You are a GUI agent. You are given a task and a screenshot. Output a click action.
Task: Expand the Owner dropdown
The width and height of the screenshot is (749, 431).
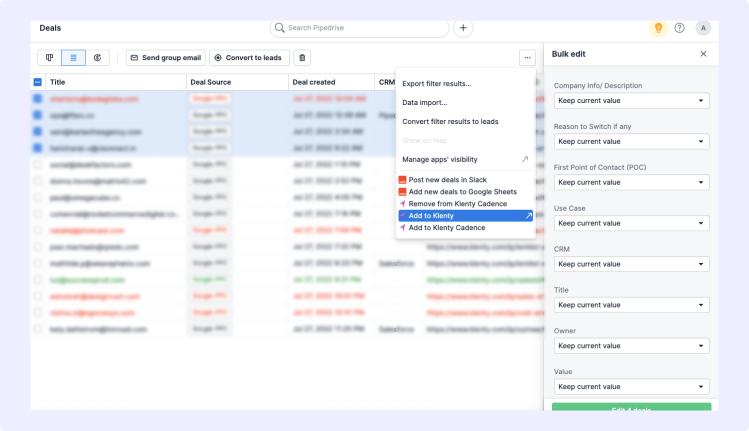(x=631, y=345)
